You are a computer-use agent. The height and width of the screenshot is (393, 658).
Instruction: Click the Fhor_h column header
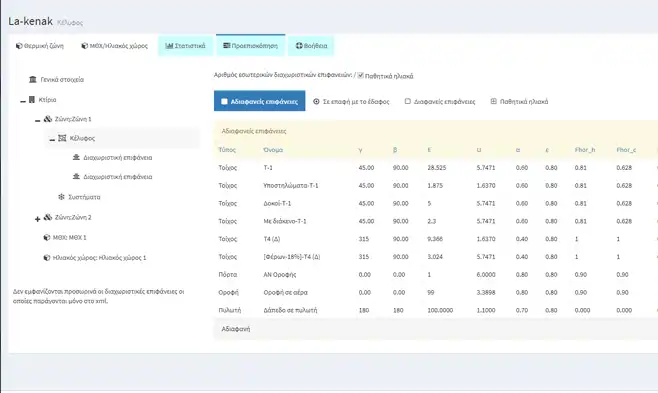point(585,150)
